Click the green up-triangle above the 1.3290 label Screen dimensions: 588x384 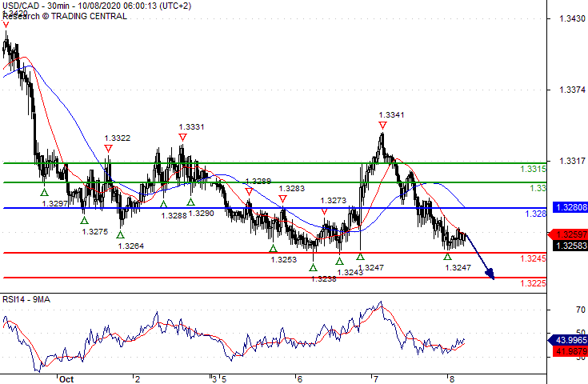(x=191, y=202)
